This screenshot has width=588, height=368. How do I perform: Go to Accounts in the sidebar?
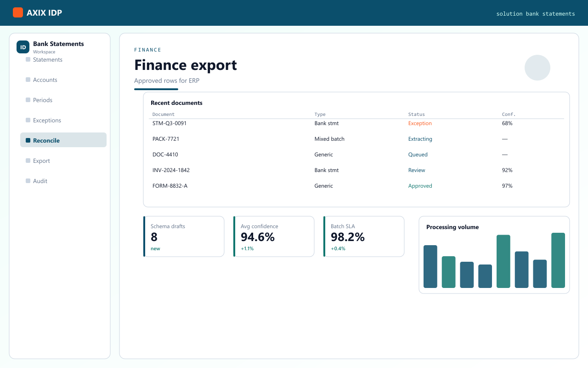[63, 80]
